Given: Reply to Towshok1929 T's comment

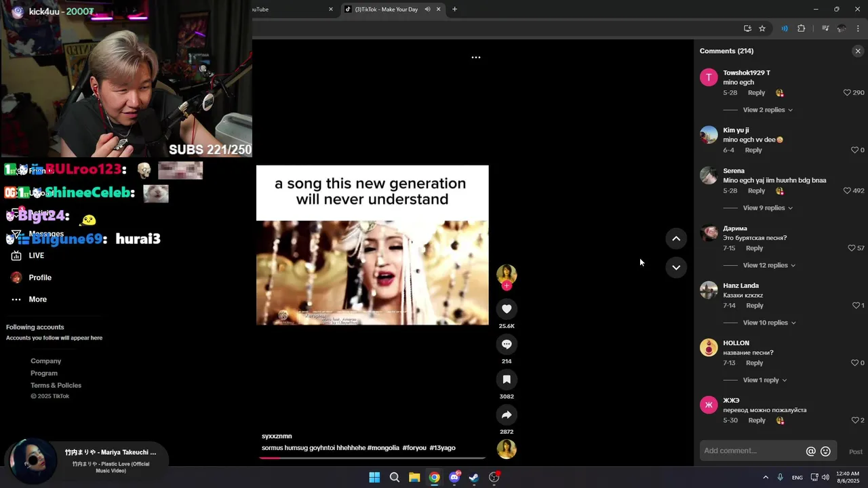Looking at the screenshot, I should (x=756, y=93).
